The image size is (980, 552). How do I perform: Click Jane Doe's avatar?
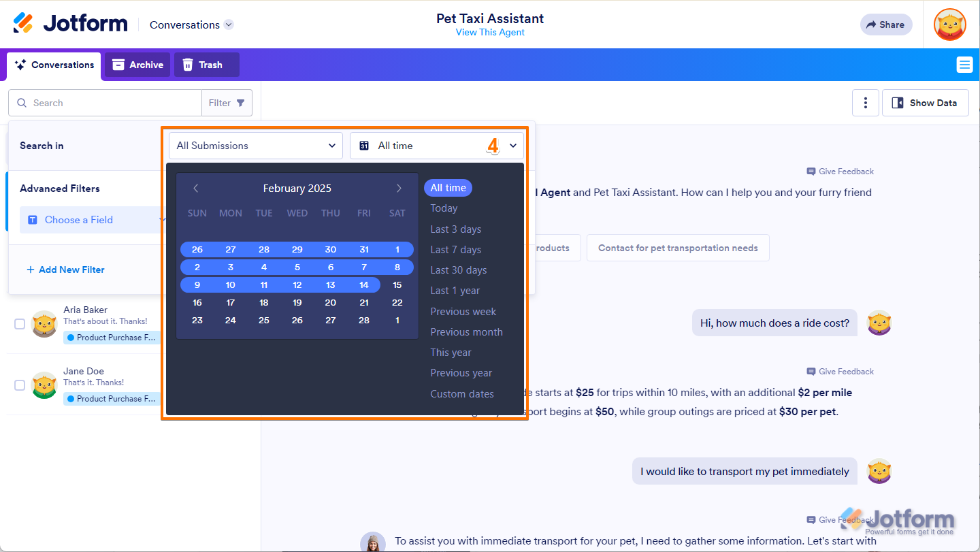click(45, 385)
